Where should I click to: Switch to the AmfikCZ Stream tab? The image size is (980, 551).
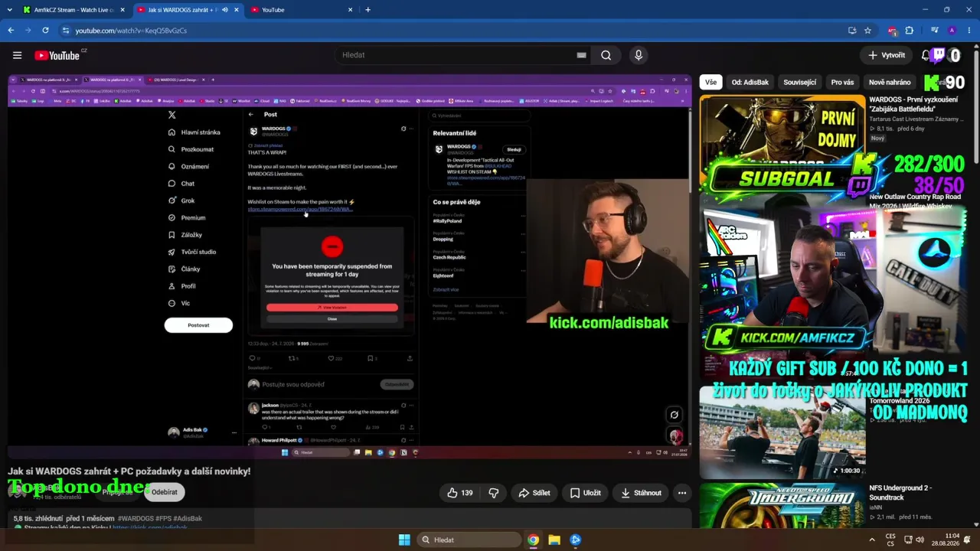[74, 10]
